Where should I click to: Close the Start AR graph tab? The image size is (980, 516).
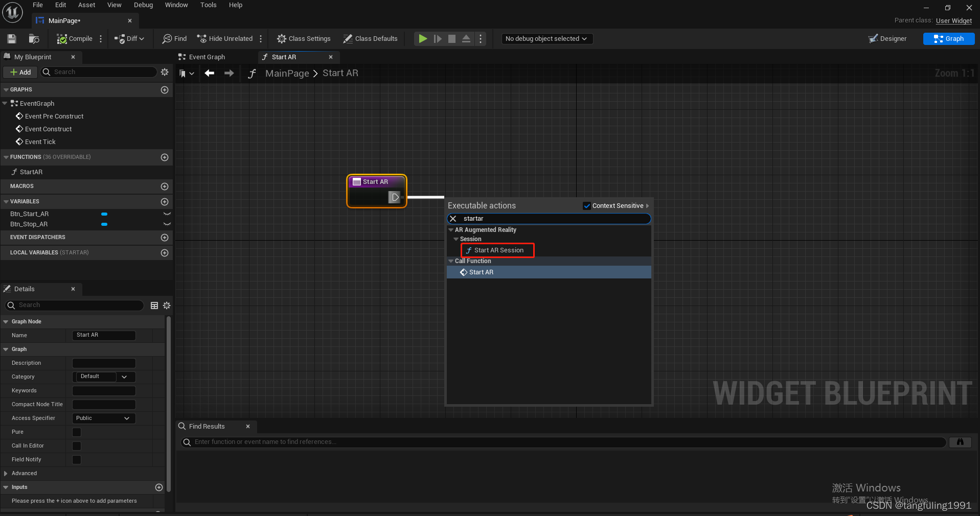(x=331, y=57)
